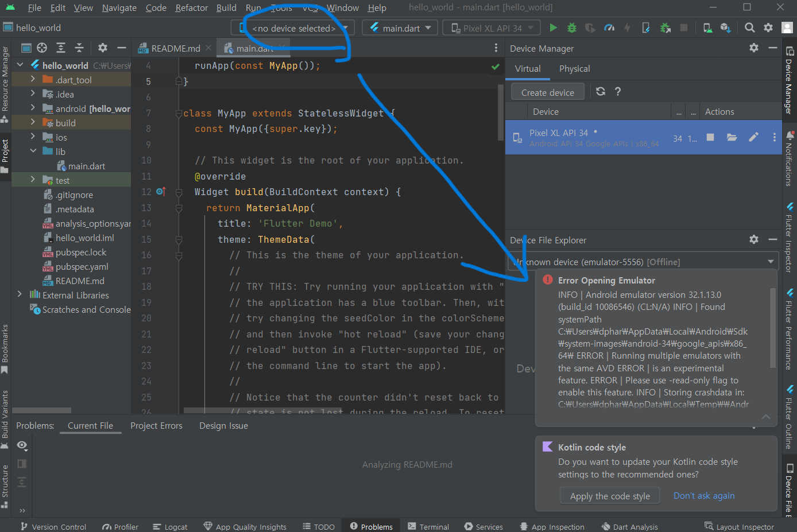Screen dimensions: 797x532
Task: Toggle Bookmarks tool window stripe
Action: click(x=5, y=348)
